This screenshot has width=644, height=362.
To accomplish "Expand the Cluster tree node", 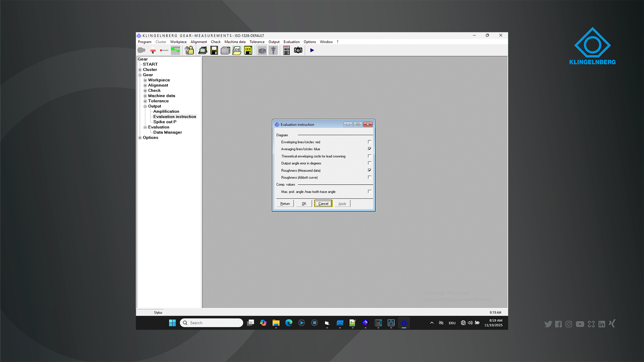I will (140, 70).
